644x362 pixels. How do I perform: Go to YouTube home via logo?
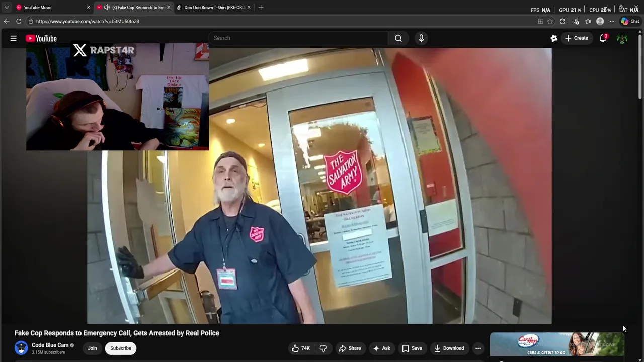(41, 38)
